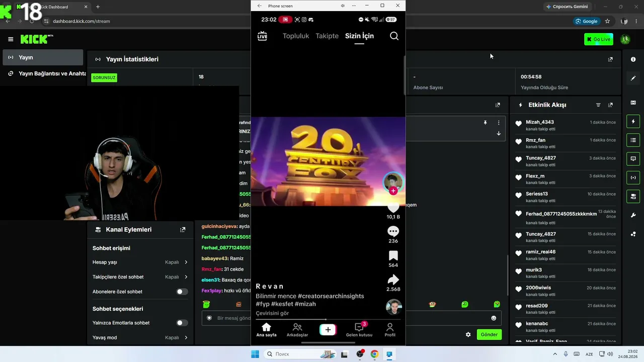Image resolution: width=644 pixels, height=362 pixels.
Task: Open Revan creator name in TikTok
Action: 270,286
